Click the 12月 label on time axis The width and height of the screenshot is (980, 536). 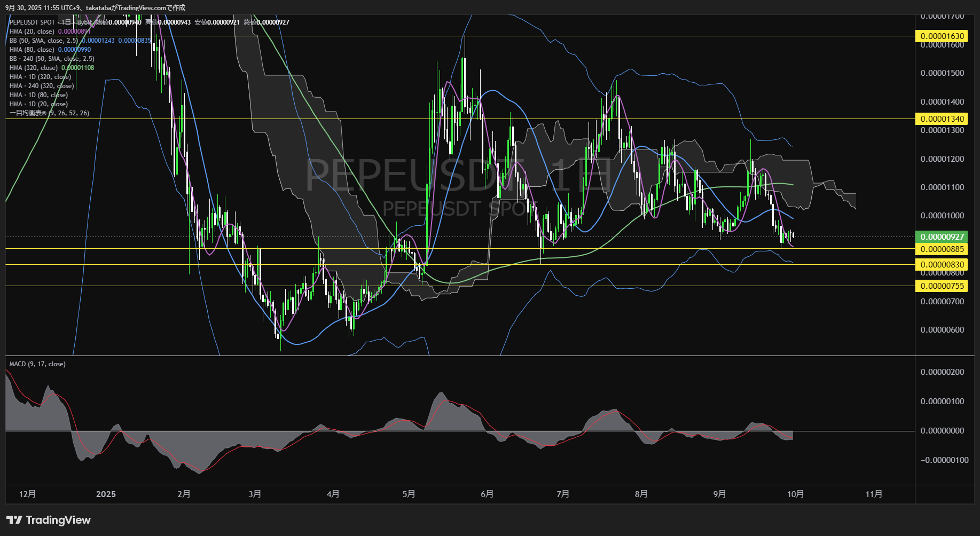click(x=27, y=494)
